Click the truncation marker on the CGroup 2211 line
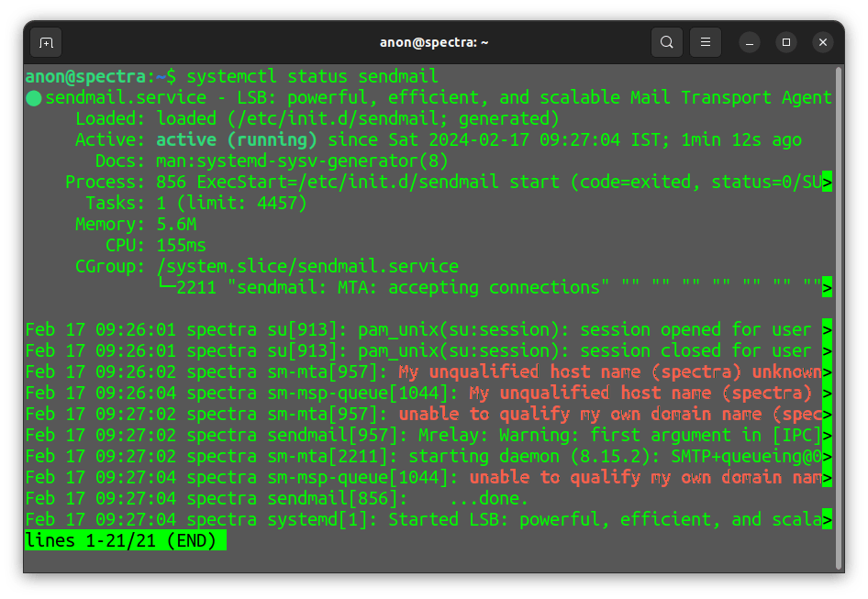 [x=827, y=288]
